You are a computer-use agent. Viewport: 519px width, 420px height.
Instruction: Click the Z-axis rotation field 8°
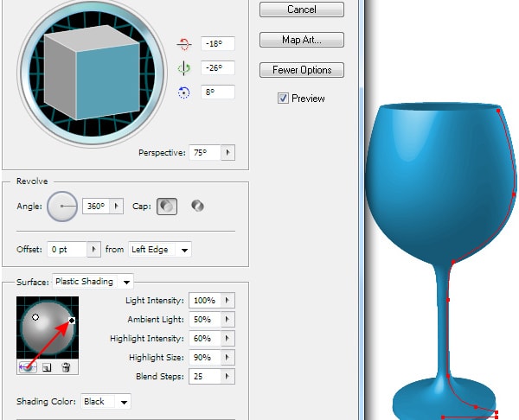tap(218, 92)
